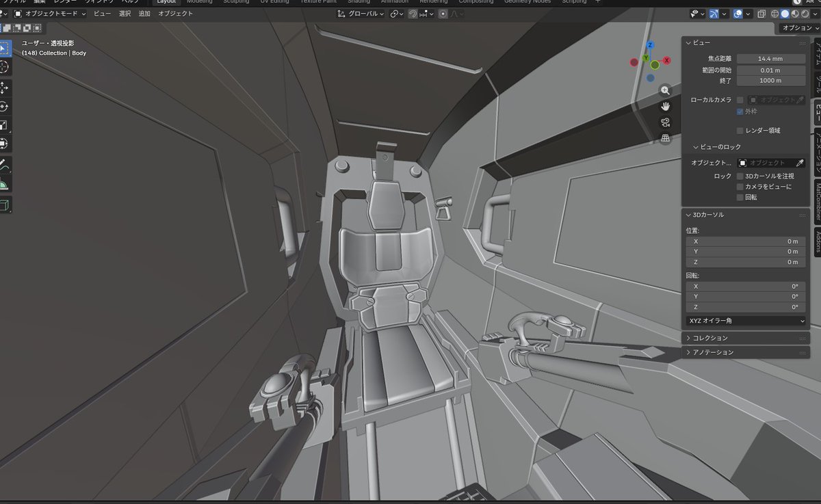The image size is (821, 504).
Task: Open the オブジェクトモード dropdown
Action: tap(51, 14)
